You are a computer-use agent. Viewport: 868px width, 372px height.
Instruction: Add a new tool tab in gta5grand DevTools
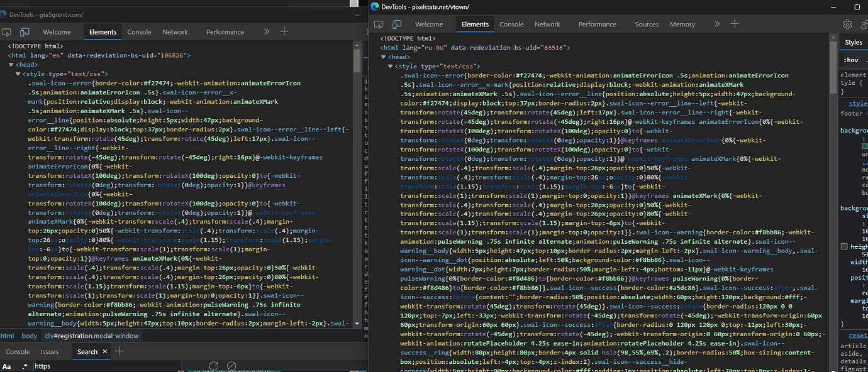click(x=284, y=31)
